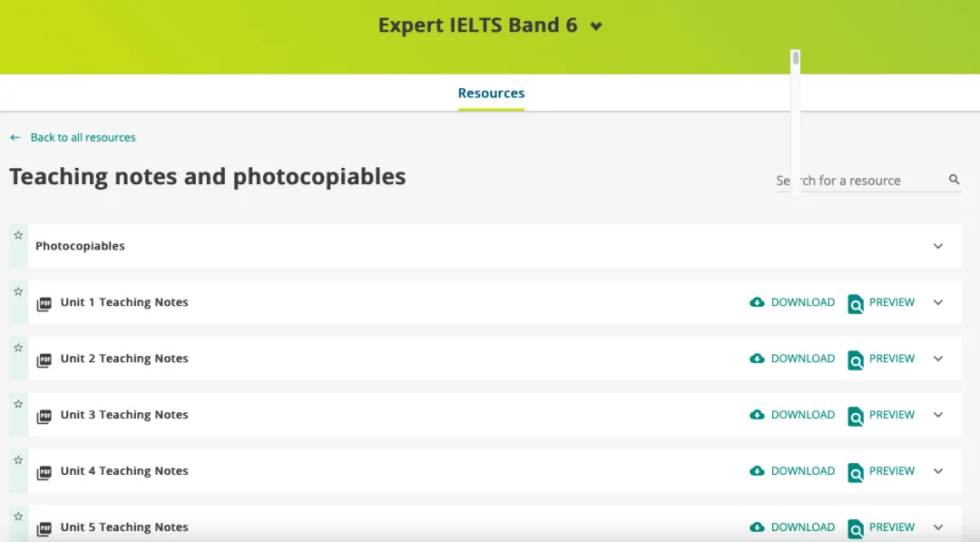
Task: Toggle favorite star for Unit 3 Teaching Notes
Action: coord(18,404)
